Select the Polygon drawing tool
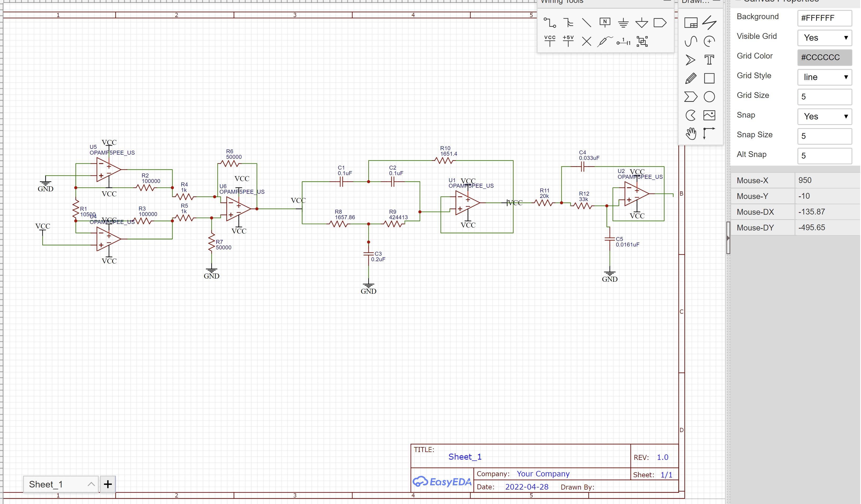This screenshot has height=504, width=861. (691, 97)
